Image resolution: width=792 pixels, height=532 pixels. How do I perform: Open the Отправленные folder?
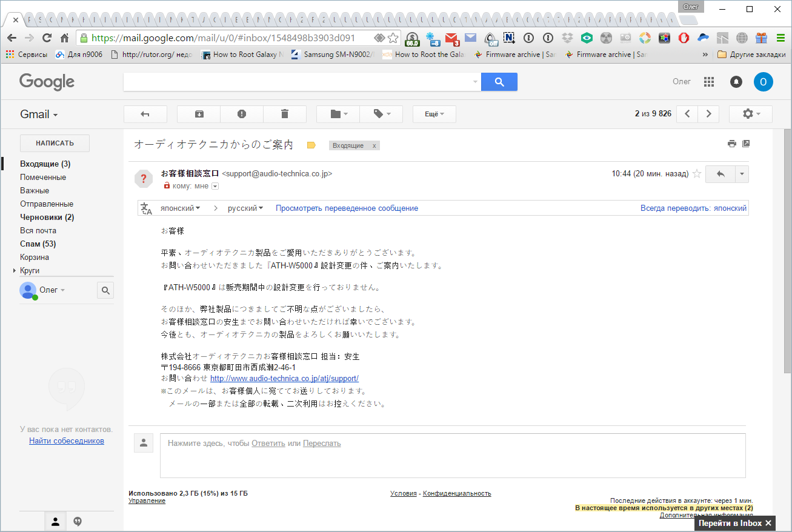(x=47, y=204)
